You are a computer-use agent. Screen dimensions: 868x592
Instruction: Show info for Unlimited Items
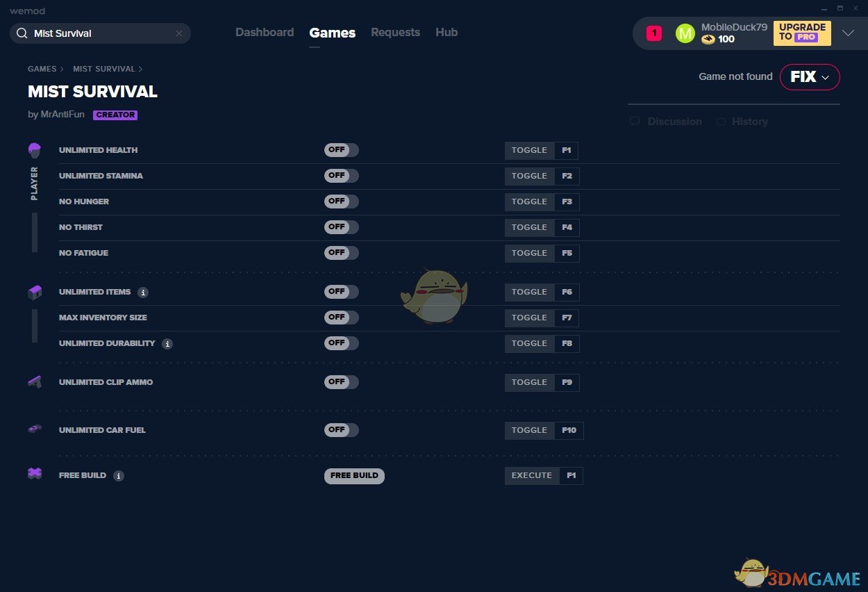[143, 293]
